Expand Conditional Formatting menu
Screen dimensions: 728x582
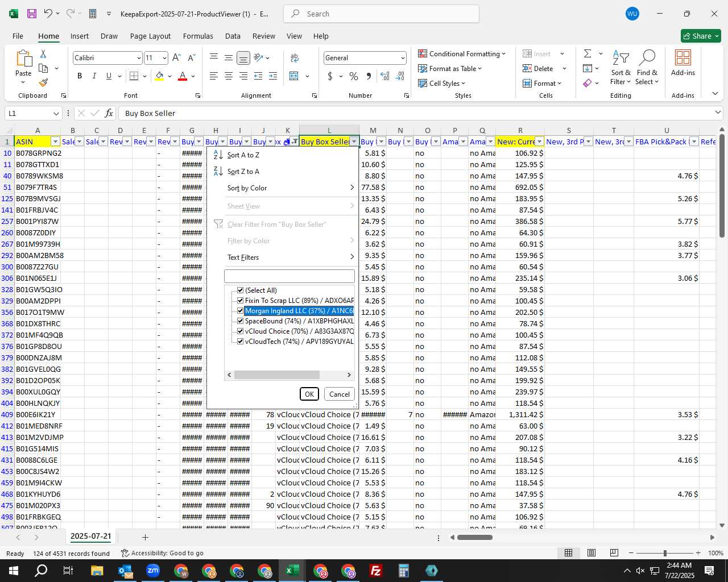tap(461, 53)
